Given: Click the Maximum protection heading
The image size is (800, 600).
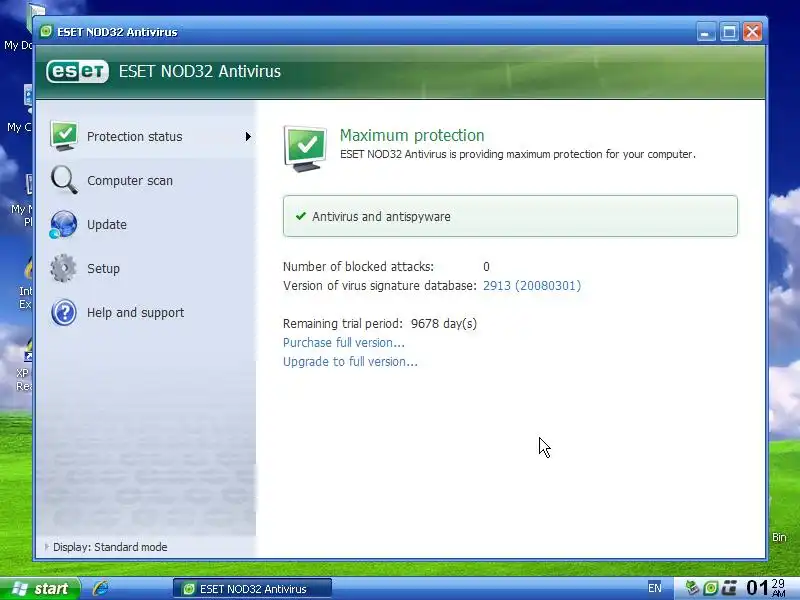Looking at the screenshot, I should click(412, 135).
